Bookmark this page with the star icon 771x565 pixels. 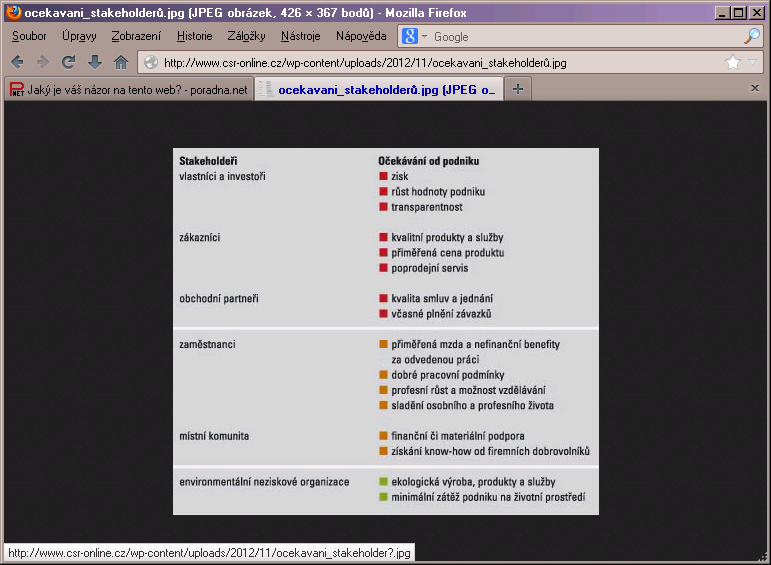[733, 62]
